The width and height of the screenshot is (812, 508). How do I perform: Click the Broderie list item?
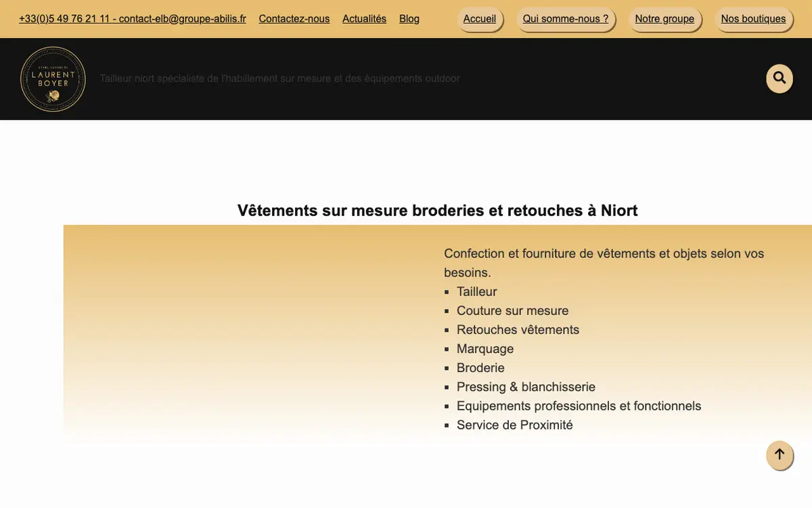tap(481, 368)
